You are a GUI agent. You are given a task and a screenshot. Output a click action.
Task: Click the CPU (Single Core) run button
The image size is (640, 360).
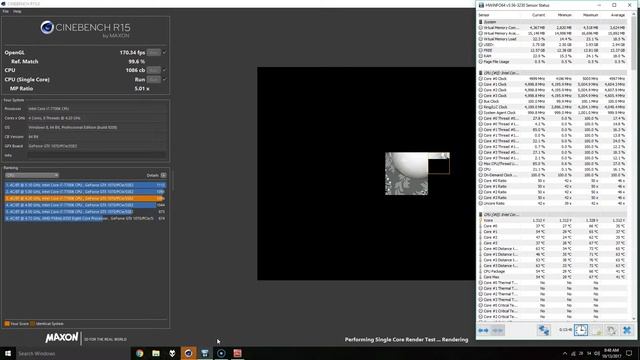pyautogui.click(x=153, y=79)
